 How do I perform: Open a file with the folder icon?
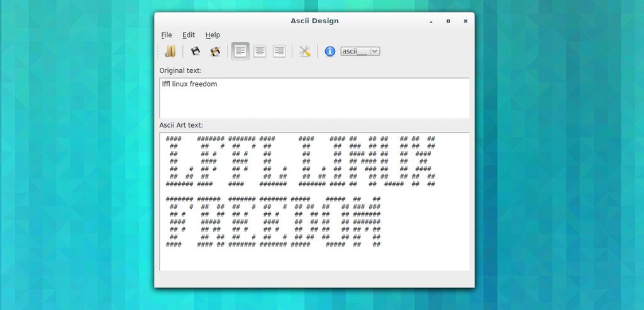(x=170, y=52)
